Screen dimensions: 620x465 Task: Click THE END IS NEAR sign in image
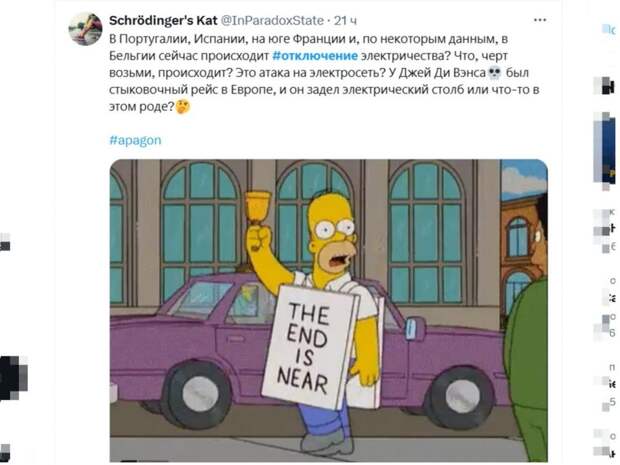click(x=308, y=348)
